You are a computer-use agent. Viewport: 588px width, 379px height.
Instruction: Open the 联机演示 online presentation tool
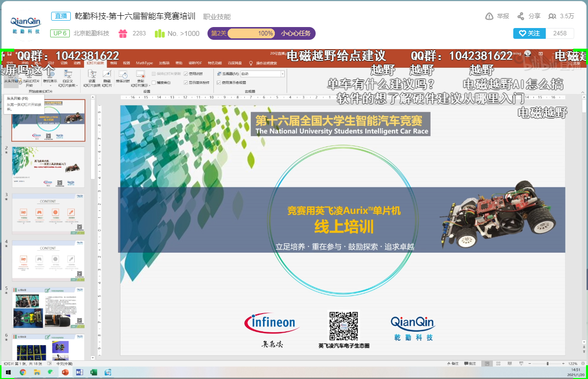50,74
